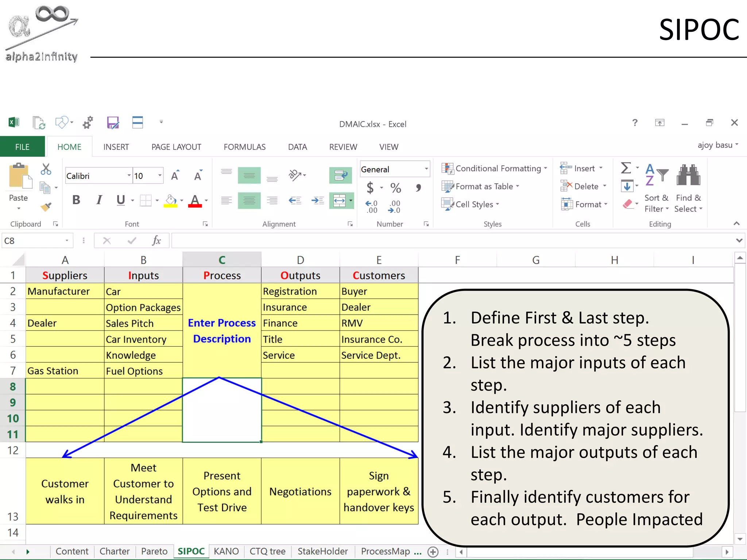This screenshot has width=747, height=560.
Task: Collapse the ribbon with the caret
Action: [736, 223]
